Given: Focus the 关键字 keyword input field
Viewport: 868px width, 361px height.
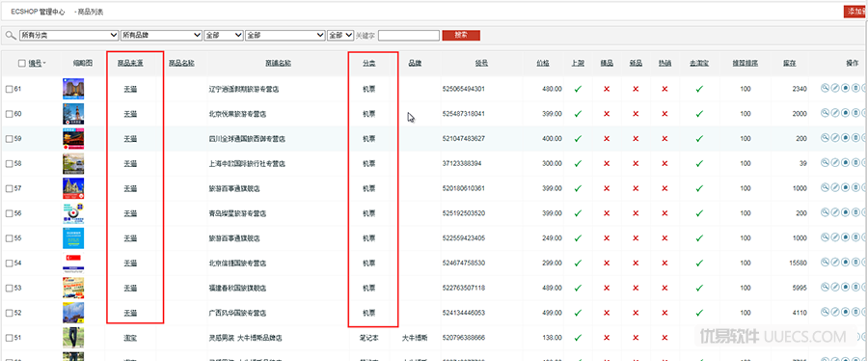Looking at the screenshot, I should tap(409, 35).
